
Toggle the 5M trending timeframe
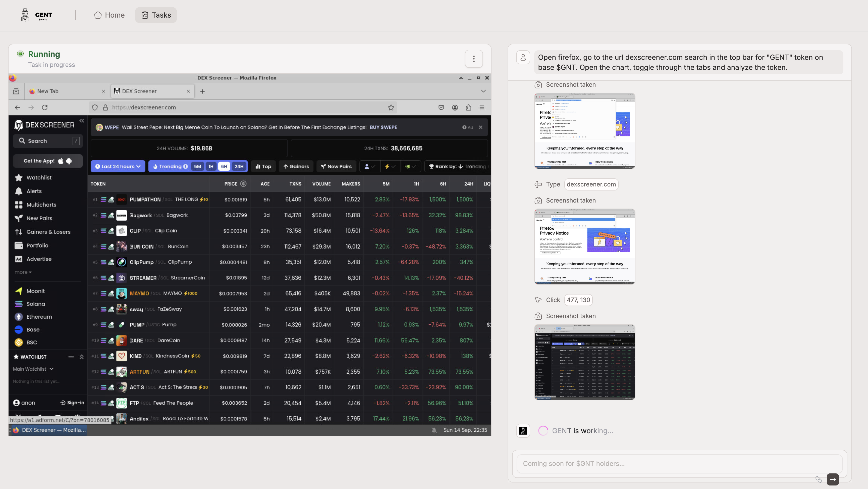tap(197, 167)
